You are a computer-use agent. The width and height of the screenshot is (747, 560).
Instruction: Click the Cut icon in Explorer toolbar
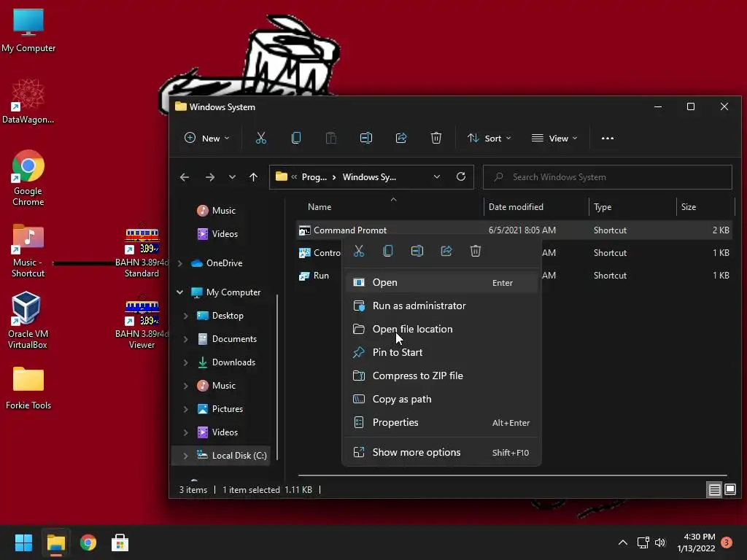coord(260,138)
